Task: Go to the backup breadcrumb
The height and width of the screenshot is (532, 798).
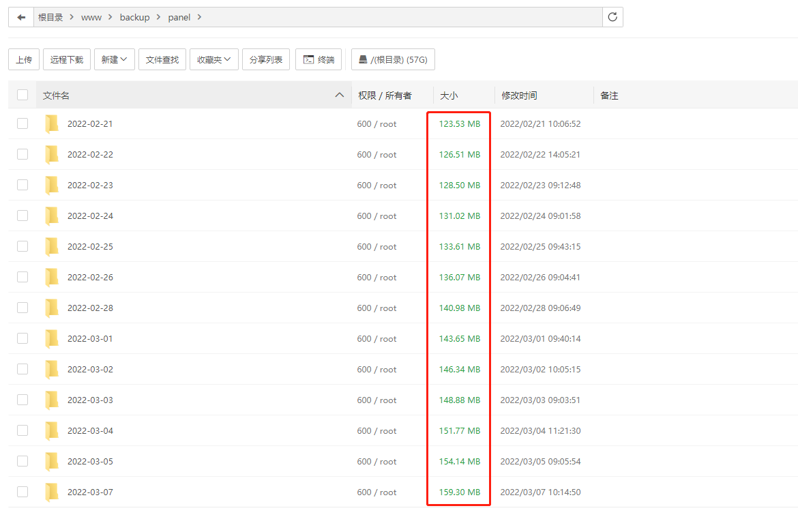Action: click(x=134, y=17)
